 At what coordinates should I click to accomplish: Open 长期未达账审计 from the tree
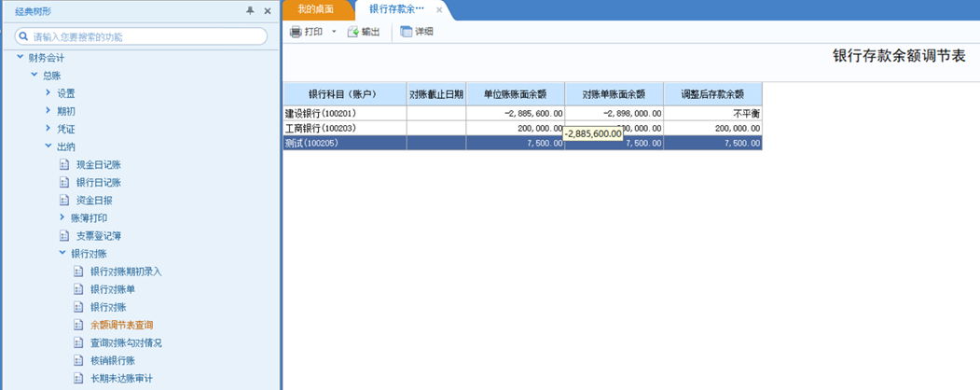[x=121, y=378]
